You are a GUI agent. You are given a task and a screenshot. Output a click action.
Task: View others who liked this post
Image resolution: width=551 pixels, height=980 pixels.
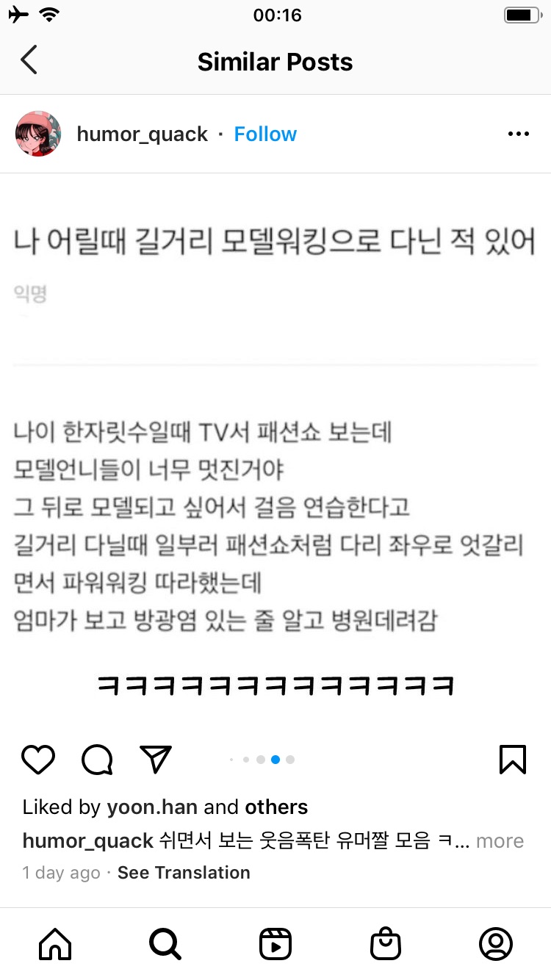pyautogui.click(x=276, y=807)
